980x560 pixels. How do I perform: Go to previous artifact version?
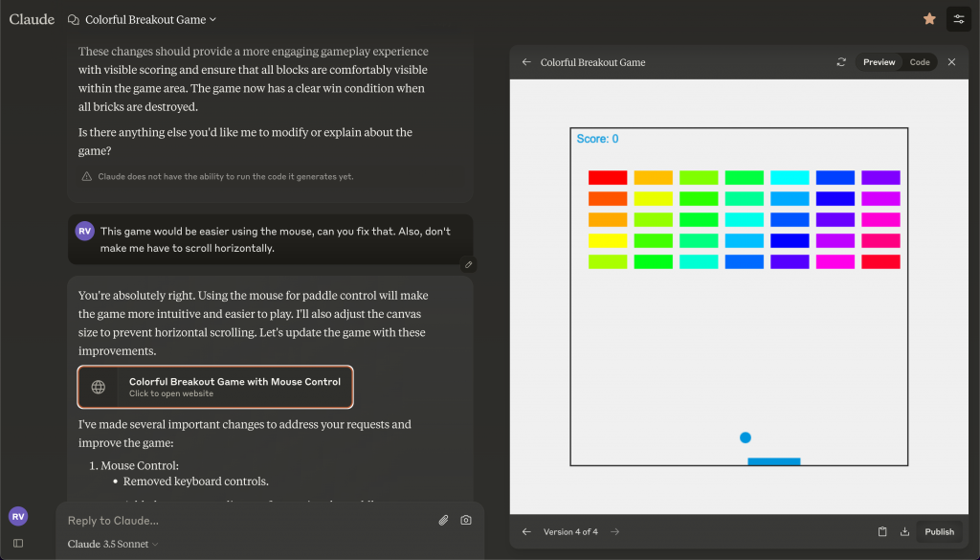[x=526, y=532]
